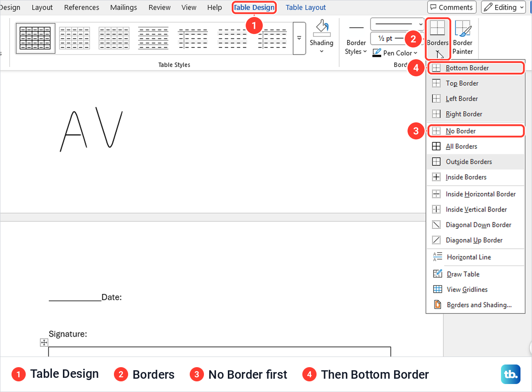This screenshot has width=532, height=392.
Task: Open the Border Styles dropdown
Action: 356,47
